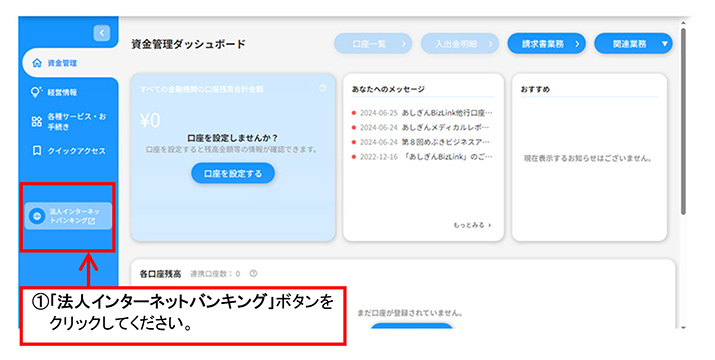Open 資金管理 in the sidebar

[x=70, y=63]
